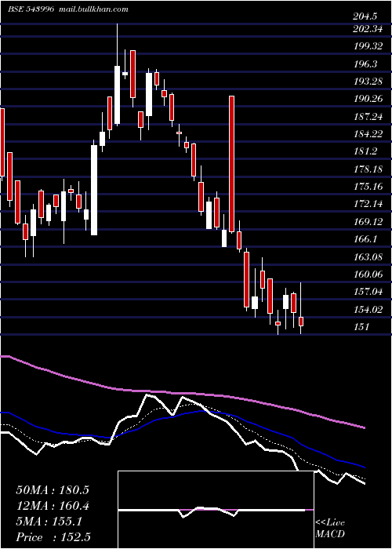Click the 190.26 price axis label
The image size is (392, 549).
(367, 99)
